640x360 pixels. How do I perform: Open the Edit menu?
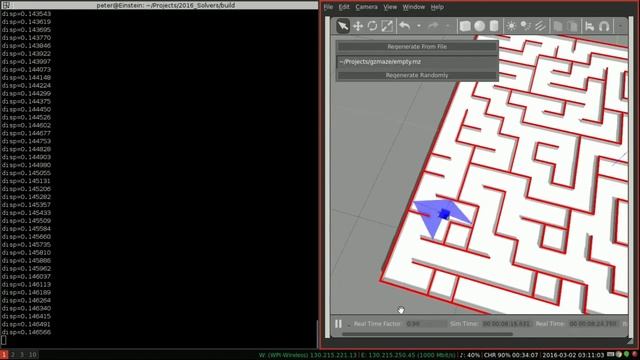click(344, 7)
